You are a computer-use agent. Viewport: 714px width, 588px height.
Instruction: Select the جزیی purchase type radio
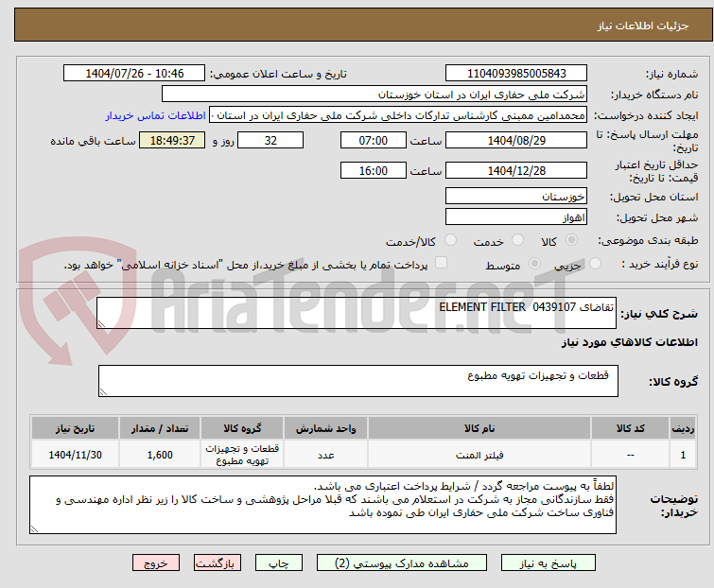coord(595,264)
